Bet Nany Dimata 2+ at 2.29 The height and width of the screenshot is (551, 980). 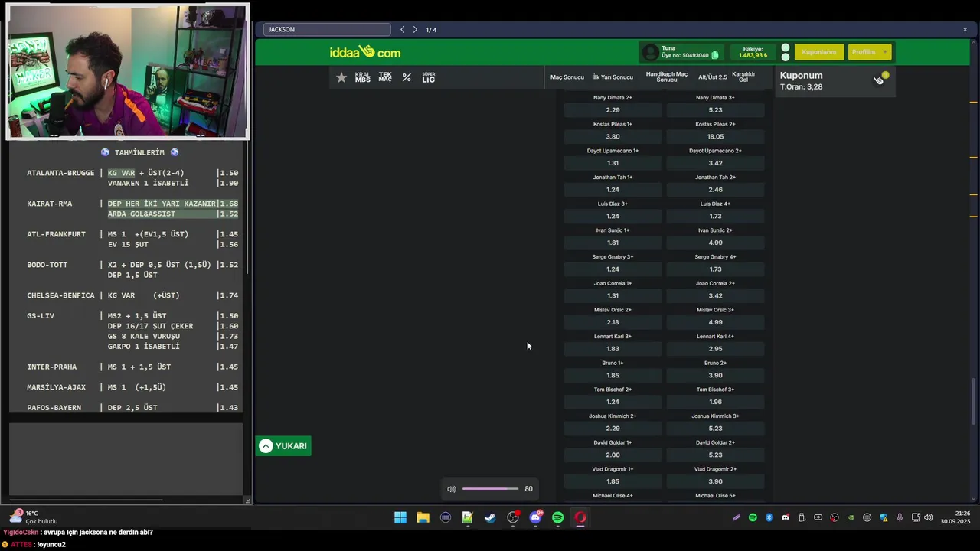612,110
